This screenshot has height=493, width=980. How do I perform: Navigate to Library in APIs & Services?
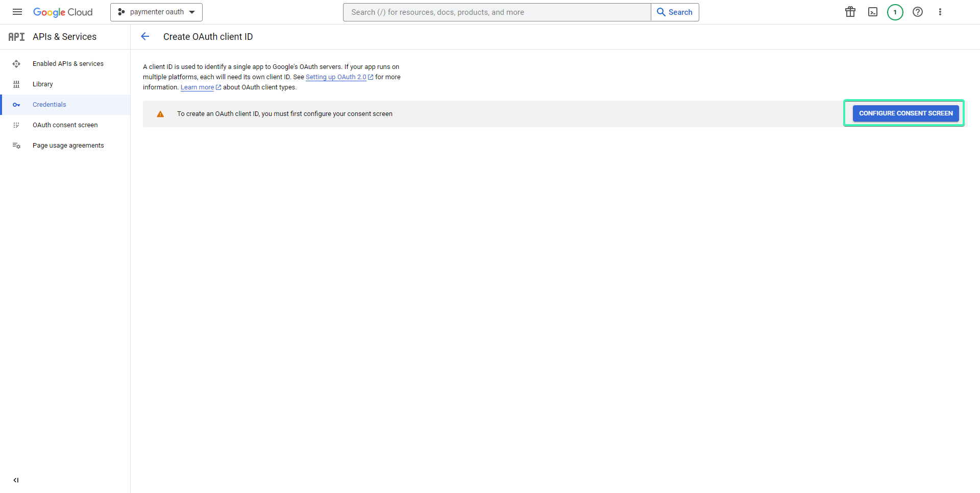[x=42, y=84]
